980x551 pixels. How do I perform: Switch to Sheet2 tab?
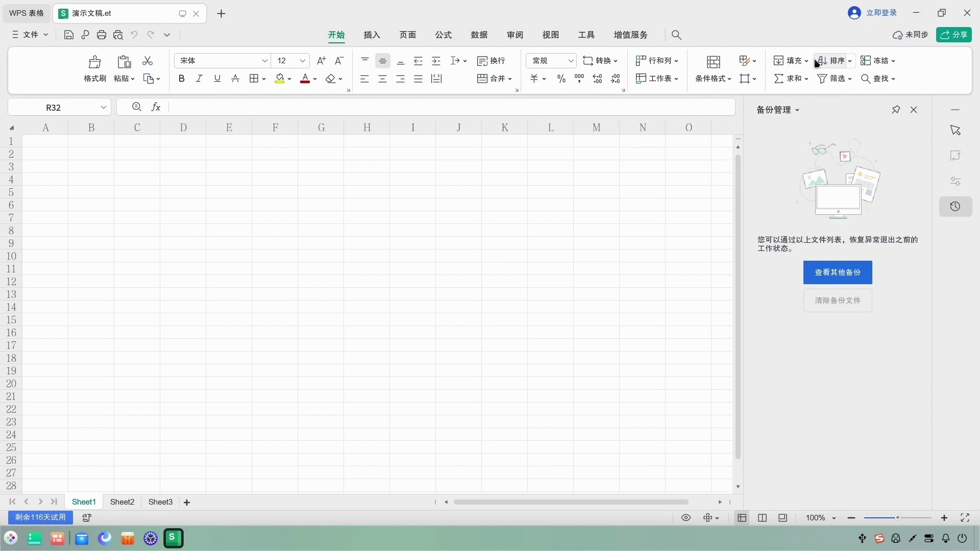click(122, 502)
